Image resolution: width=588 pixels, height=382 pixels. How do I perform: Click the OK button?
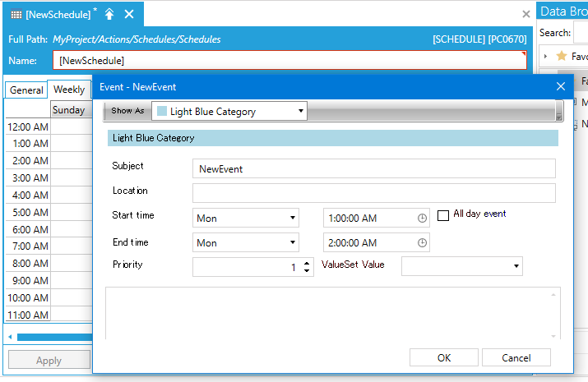[444, 357]
